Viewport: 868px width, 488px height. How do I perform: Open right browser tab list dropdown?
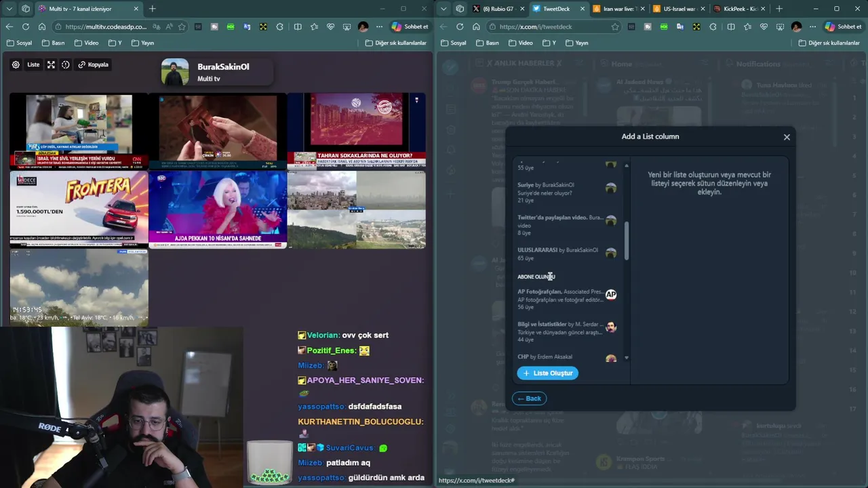tap(443, 9)
